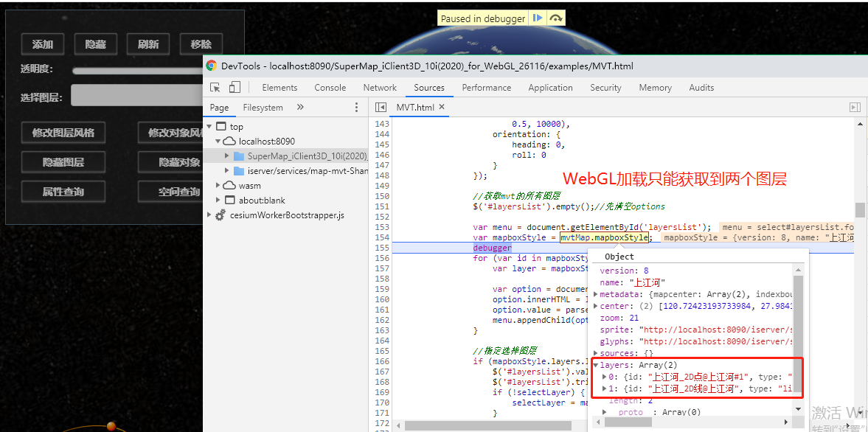Expand the wasm tree node
This screenshot has height=432, width=868.
pyautogui.click(x=218, y=185)
